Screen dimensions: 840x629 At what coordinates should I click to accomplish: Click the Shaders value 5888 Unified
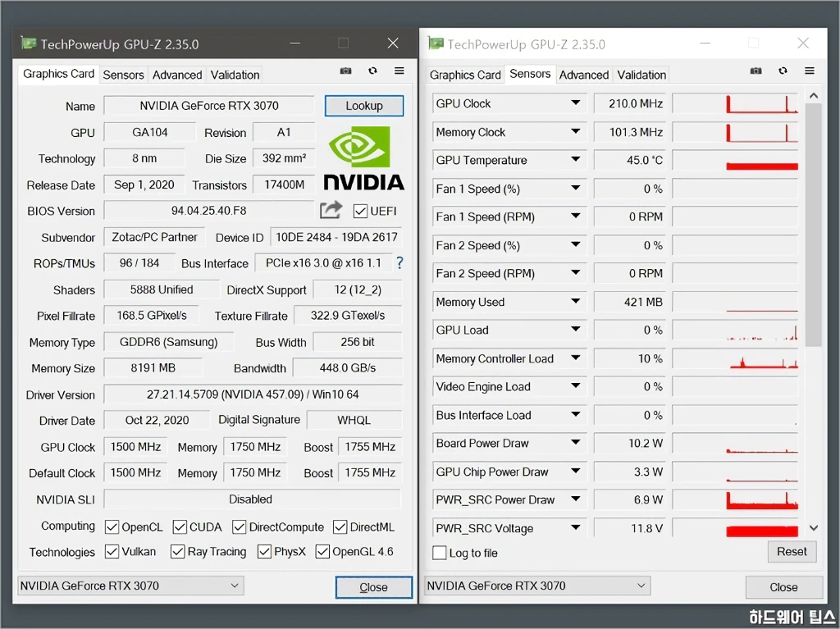point(162,289)
